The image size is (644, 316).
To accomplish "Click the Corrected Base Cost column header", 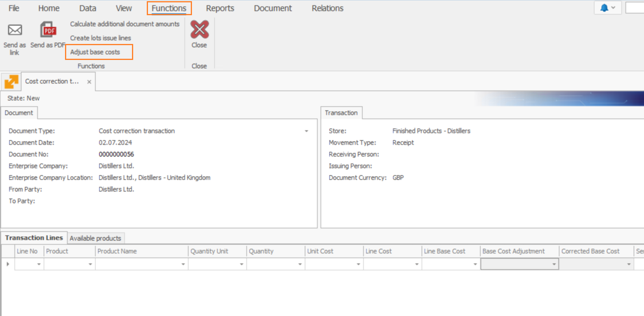I will tap(596, 251).
